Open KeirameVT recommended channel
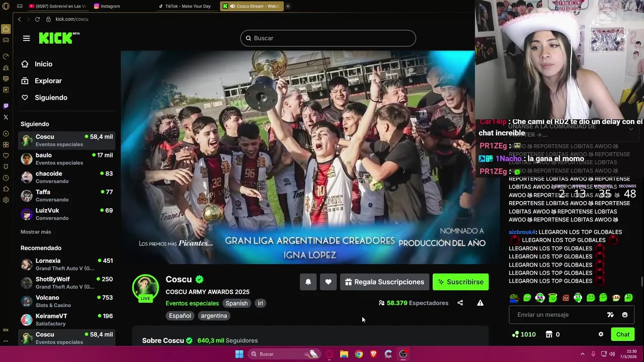 67,320
